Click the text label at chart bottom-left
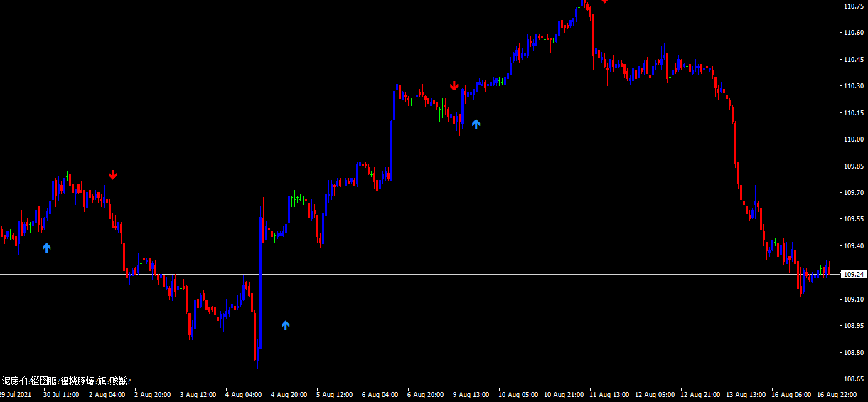The height and width of the screenshot is (402, 868). (66, 381)
